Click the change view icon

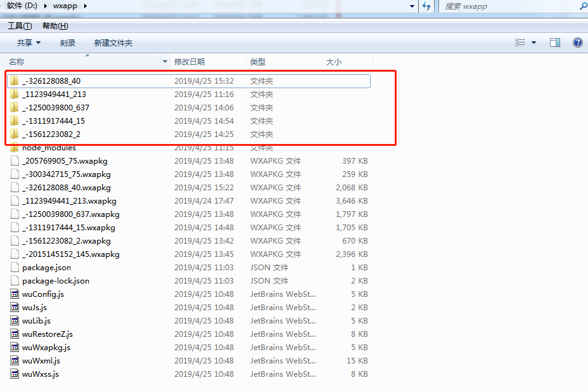click(x=520, y=42)
